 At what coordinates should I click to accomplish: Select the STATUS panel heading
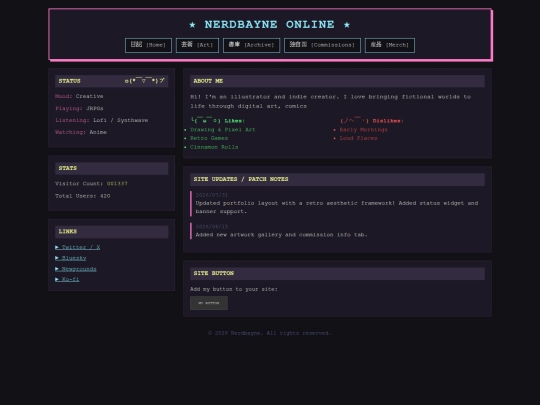[70, 81]
